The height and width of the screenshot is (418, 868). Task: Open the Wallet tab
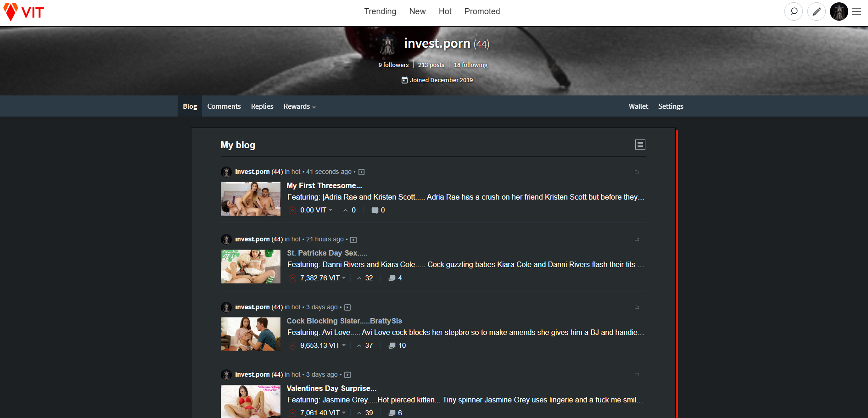pos(638,106)
